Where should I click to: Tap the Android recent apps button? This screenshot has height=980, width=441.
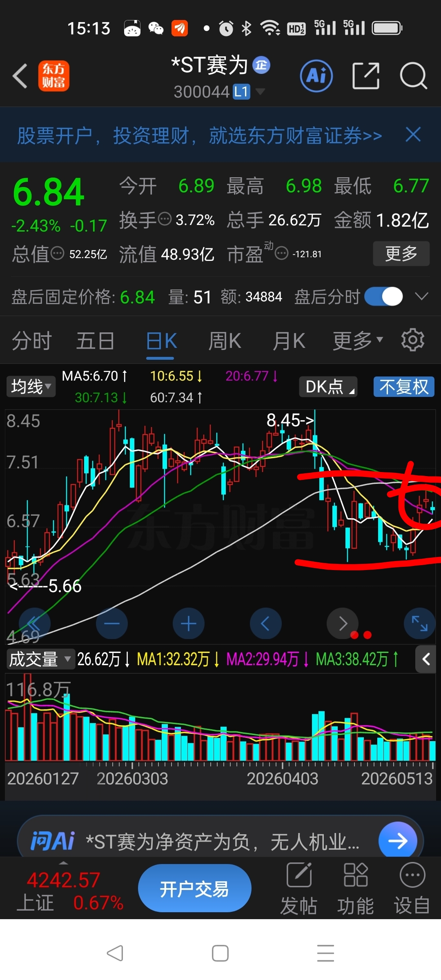(x=326, y=953)
